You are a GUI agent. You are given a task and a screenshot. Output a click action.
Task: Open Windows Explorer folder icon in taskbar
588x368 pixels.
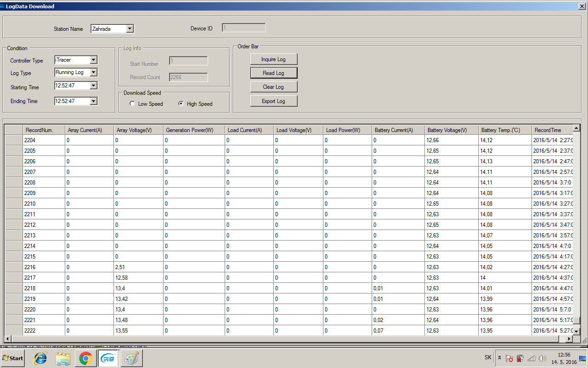pyautogui.click(x=63, y=358)
